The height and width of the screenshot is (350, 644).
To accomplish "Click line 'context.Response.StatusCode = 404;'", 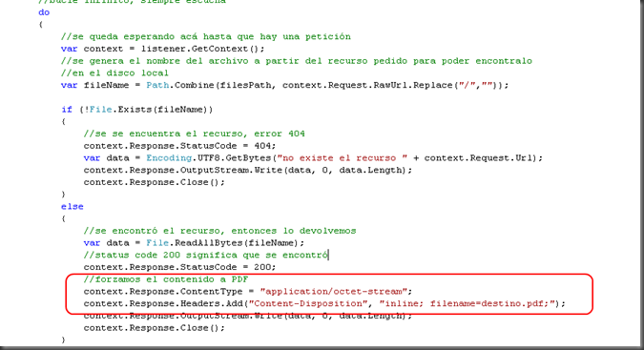I will click(x=180, y=146).
